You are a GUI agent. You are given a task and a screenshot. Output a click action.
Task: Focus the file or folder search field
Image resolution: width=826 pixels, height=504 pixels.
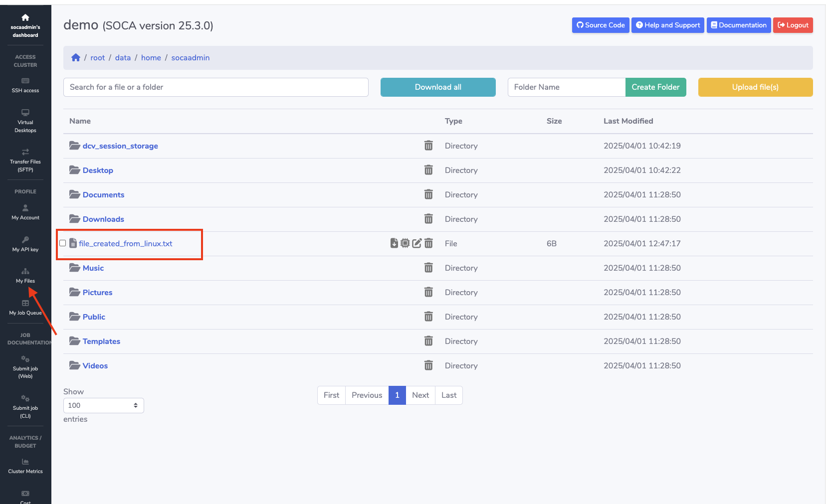point(215,87)
